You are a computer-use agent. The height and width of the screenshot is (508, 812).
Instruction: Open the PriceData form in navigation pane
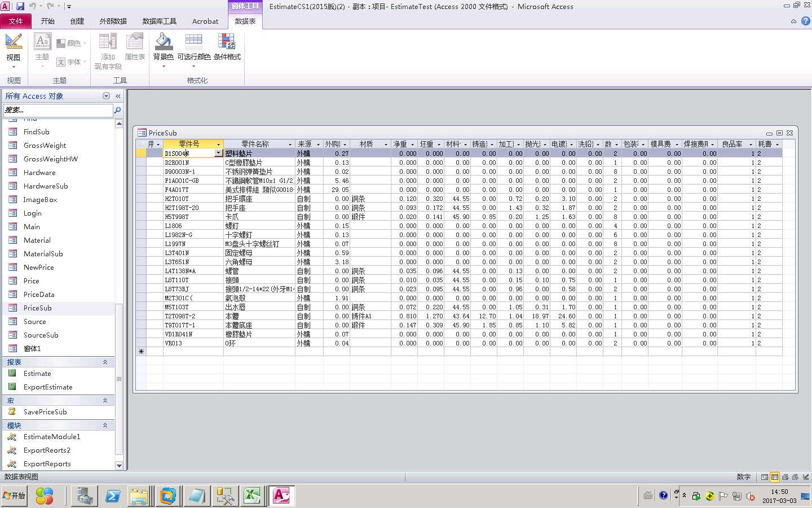tap(39, 295)
